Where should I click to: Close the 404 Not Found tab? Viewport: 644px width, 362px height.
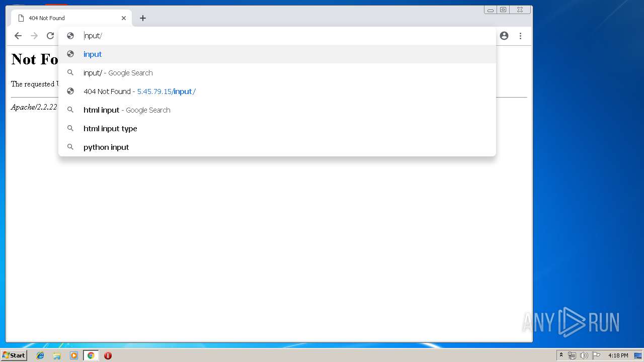pyautogui.click(x=124, y=18)
